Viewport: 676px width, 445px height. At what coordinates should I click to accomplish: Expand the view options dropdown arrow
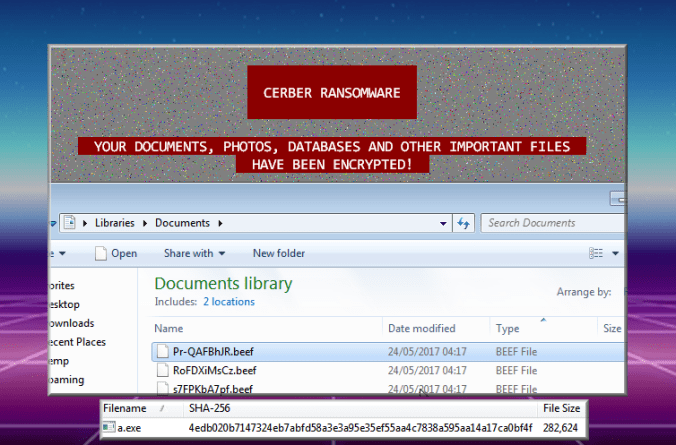[616, 253]
